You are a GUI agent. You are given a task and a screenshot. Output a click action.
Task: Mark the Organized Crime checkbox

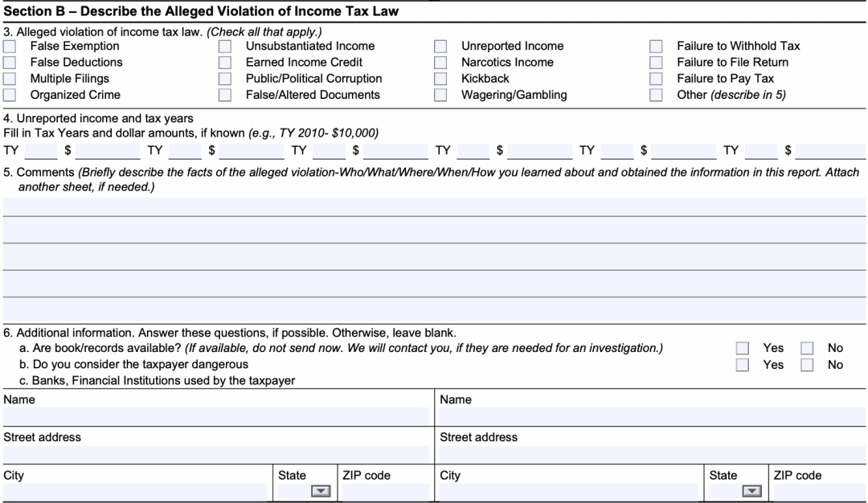tap(9, 96)
